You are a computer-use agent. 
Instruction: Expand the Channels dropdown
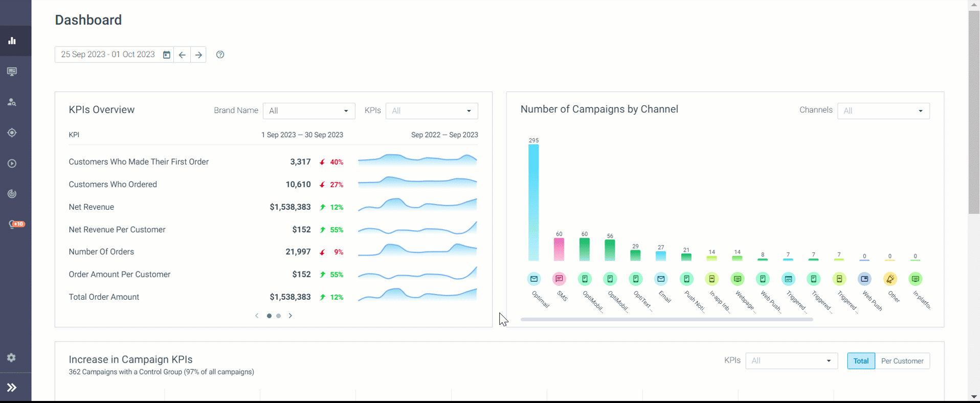[x=883, y=111]
